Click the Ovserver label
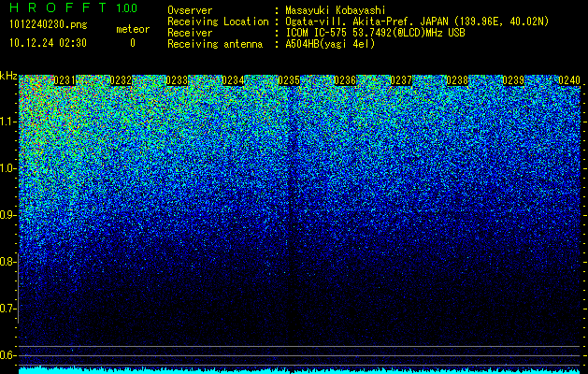This screenshot has width=588, height=374. [x=190, y=10]
